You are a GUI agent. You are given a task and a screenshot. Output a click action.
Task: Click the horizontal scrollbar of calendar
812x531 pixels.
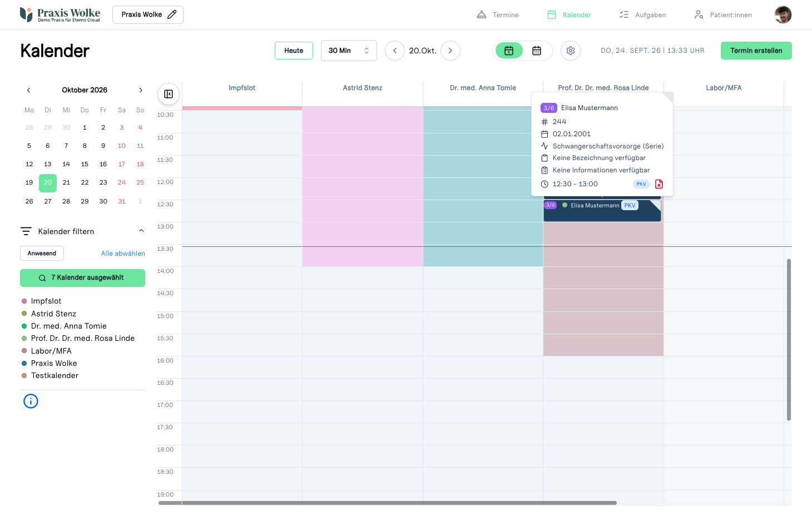tap(388, 503)
